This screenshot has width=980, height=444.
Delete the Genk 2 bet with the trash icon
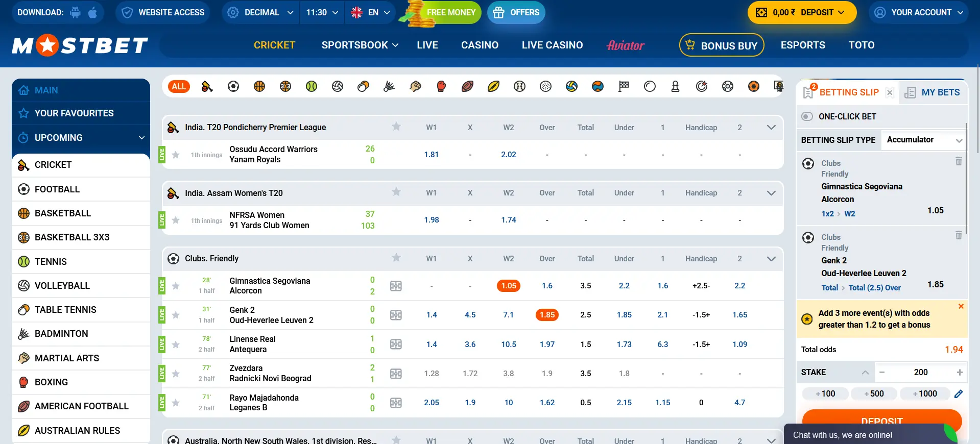pos(959,235)
